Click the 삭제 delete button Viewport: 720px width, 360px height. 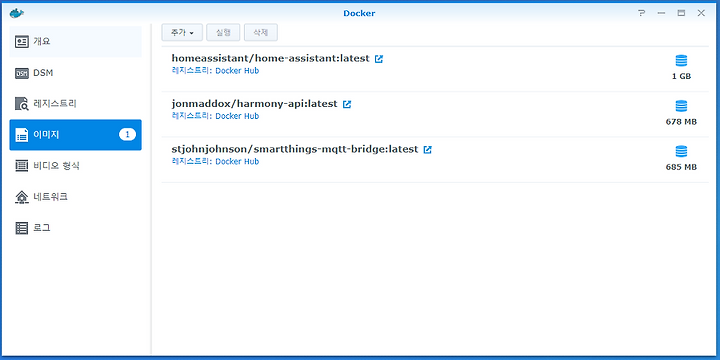click(x=261, y=33)
